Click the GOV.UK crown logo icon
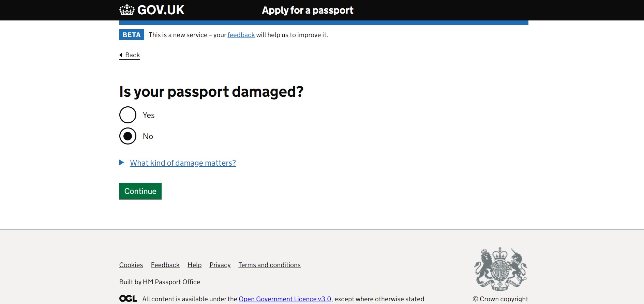This screenshot has width=644, height=304. 127,10
